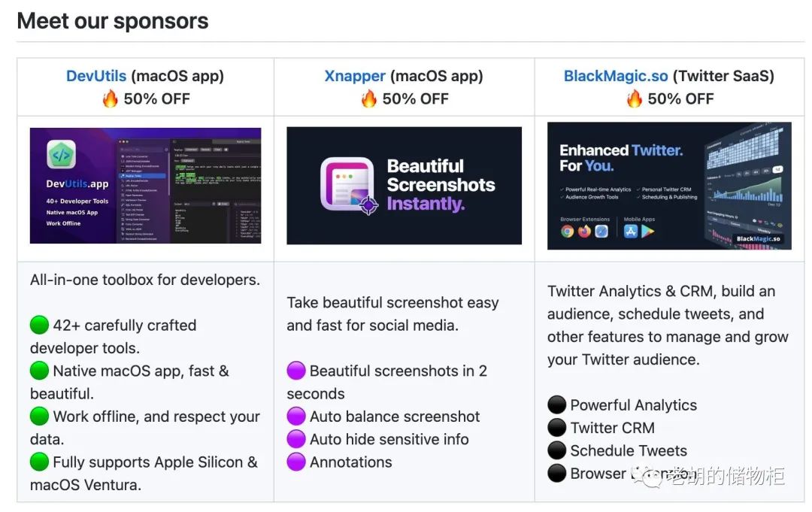Viewport: 812px width, 512px height.
Task: Click the Firefox browser extension icon
Action: (585, 232)
